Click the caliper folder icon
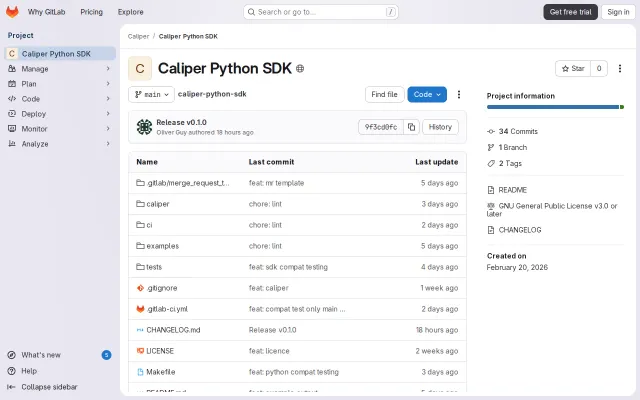Image resolution: width=640 pixels, height=400 pixels. (140, 204)
